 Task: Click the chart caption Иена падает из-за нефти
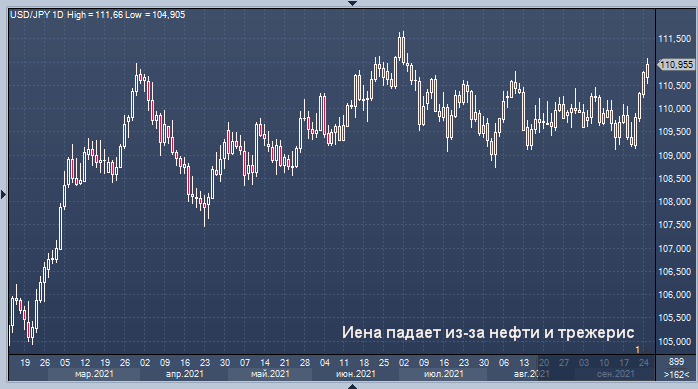coord(488,332)
